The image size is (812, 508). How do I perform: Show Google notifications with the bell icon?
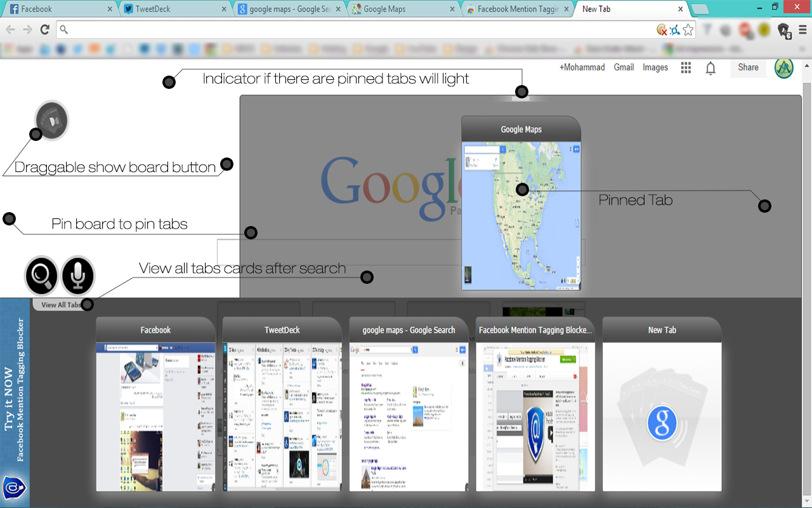(710, 69)
